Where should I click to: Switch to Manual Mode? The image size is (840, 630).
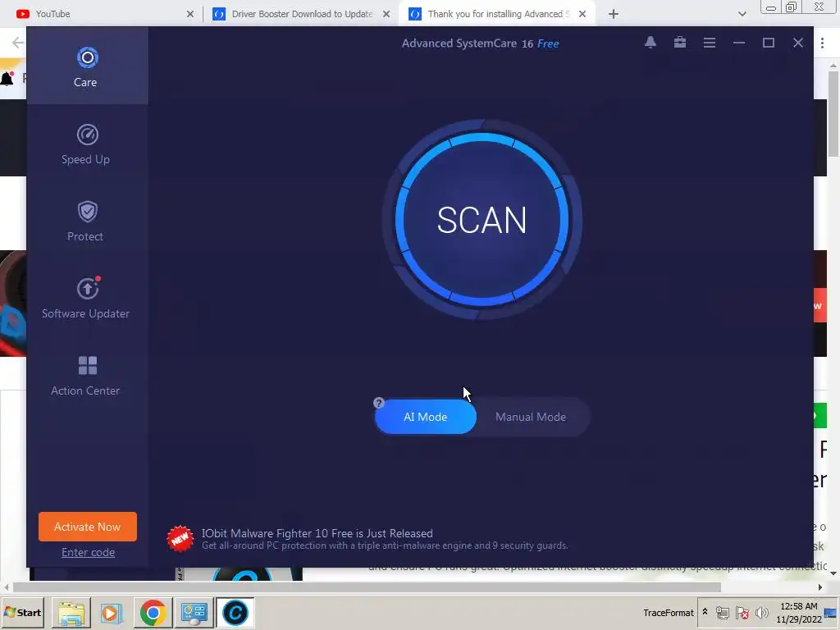coord(531,417)
